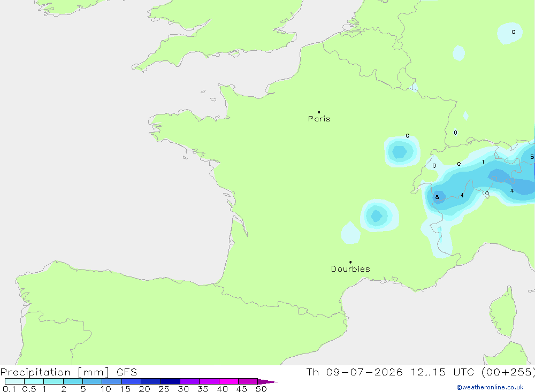Click the legend value 25
This screenshot has height=392, width=535.
point(164,389)
